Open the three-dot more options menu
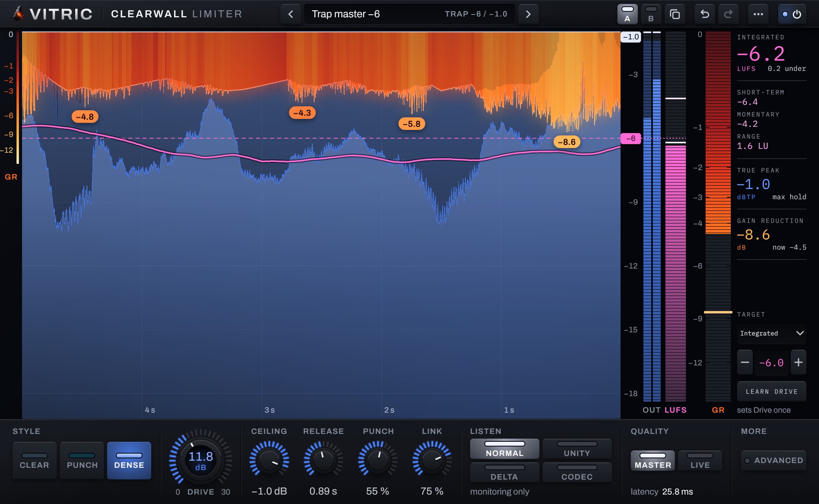 (758, 14)
